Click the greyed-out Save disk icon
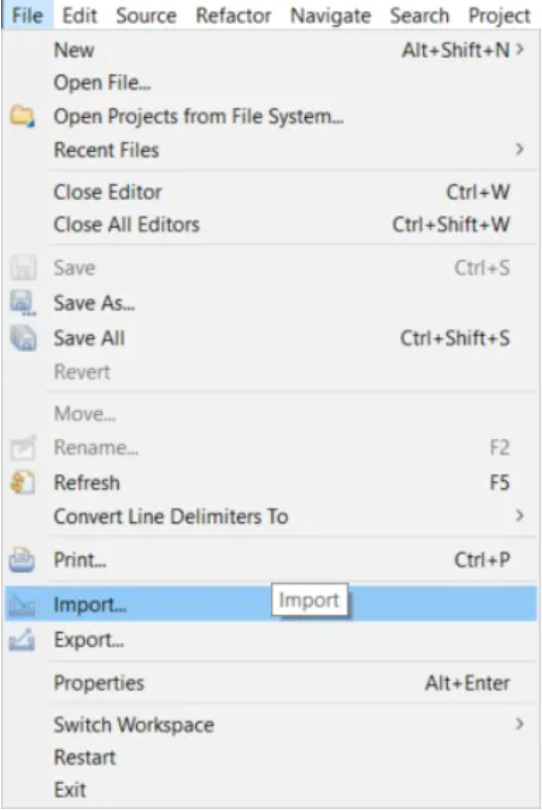The image size is (542, 810). pyautogui.click(x=23, y=268)
